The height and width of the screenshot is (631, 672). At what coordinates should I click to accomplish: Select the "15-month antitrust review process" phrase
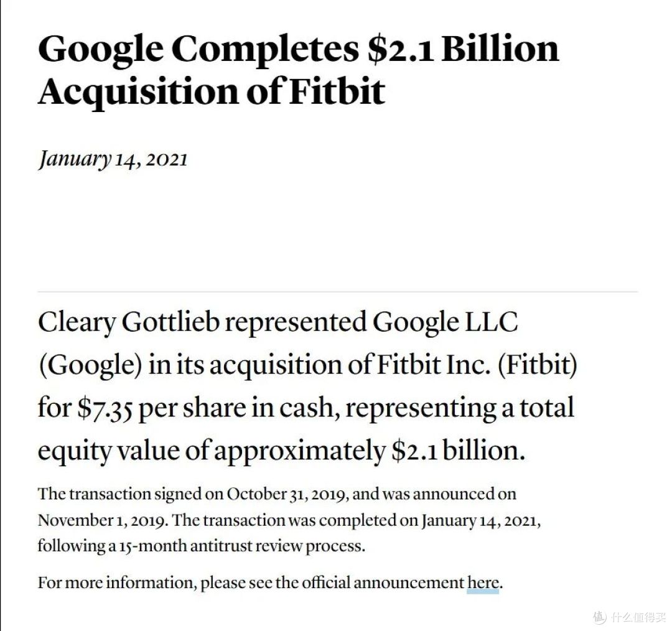tap(242, 546)
